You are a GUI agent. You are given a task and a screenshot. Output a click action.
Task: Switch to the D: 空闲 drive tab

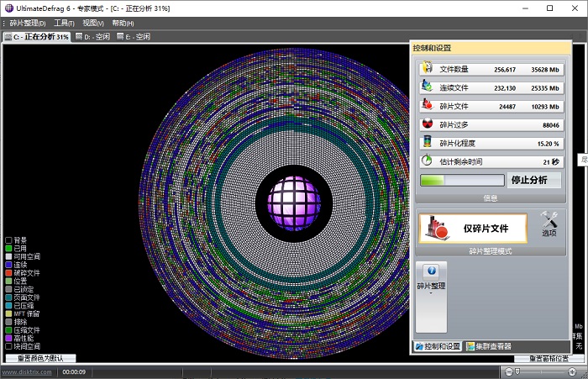point(92,37)
